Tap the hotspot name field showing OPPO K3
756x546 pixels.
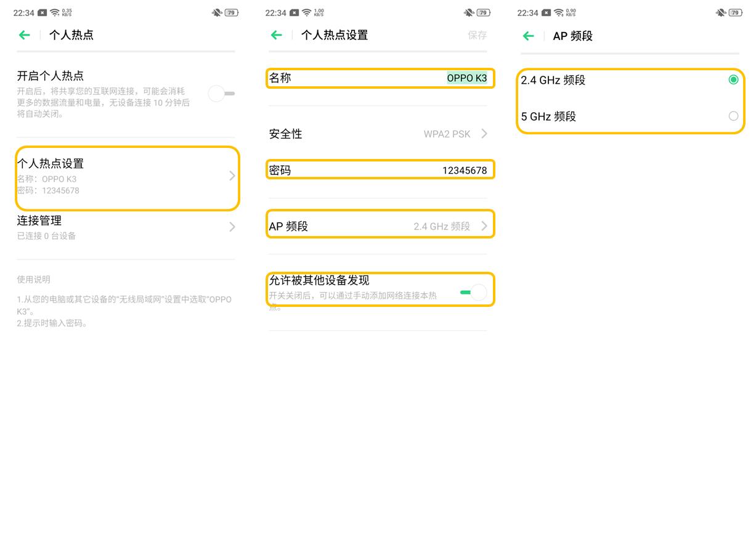click(380, 78)
